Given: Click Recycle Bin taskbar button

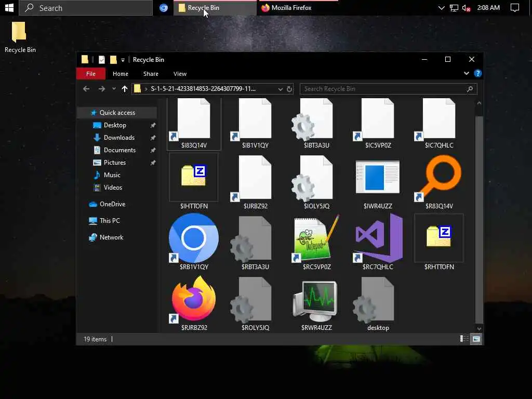Looking at the screenshot, I should click(215, 8).
